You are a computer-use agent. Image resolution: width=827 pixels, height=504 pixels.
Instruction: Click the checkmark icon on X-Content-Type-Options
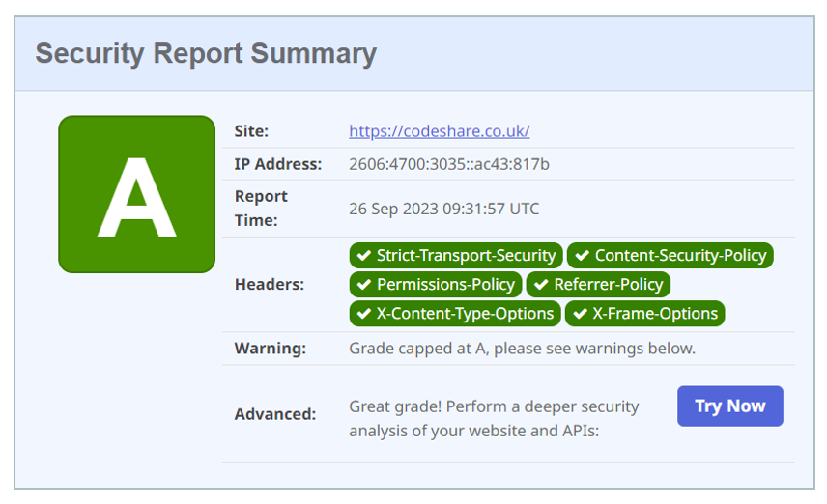(364, 314)
